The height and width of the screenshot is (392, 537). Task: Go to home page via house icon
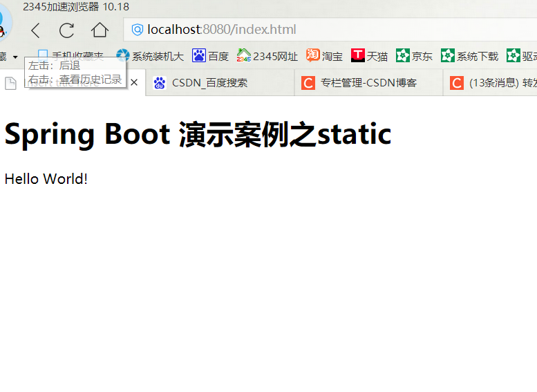pyautogui.click(x=100, y=30)
